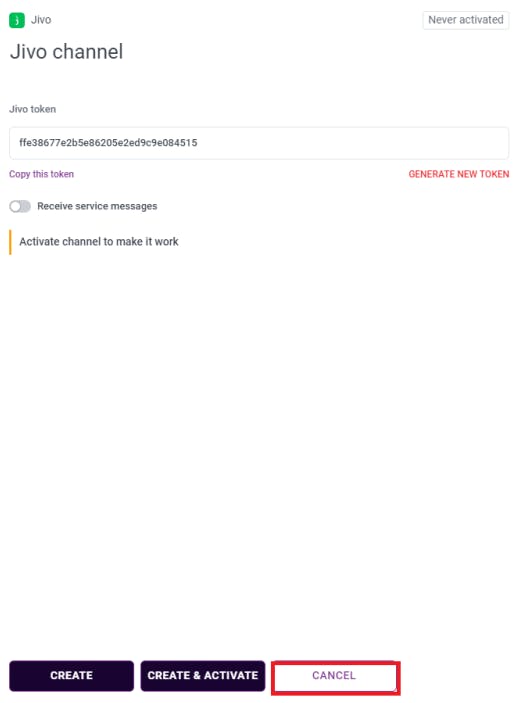Screen dimensions: 521x703
Task: Click the yellow bar of the activation notice
Action: pos(10,242)
